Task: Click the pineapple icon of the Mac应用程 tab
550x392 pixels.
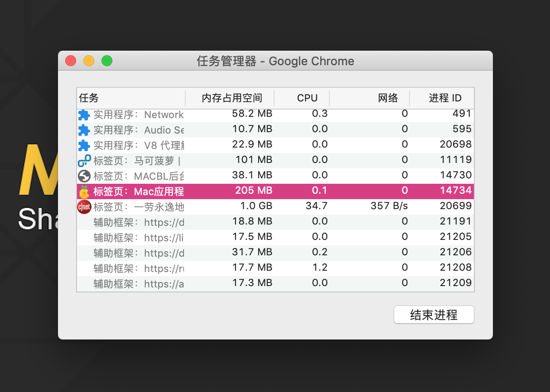Action: [x=84, y=192]
